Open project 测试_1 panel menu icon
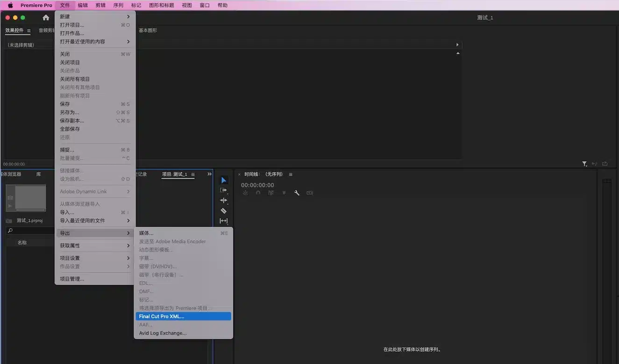619x364 pixels. tap(193, 175)
